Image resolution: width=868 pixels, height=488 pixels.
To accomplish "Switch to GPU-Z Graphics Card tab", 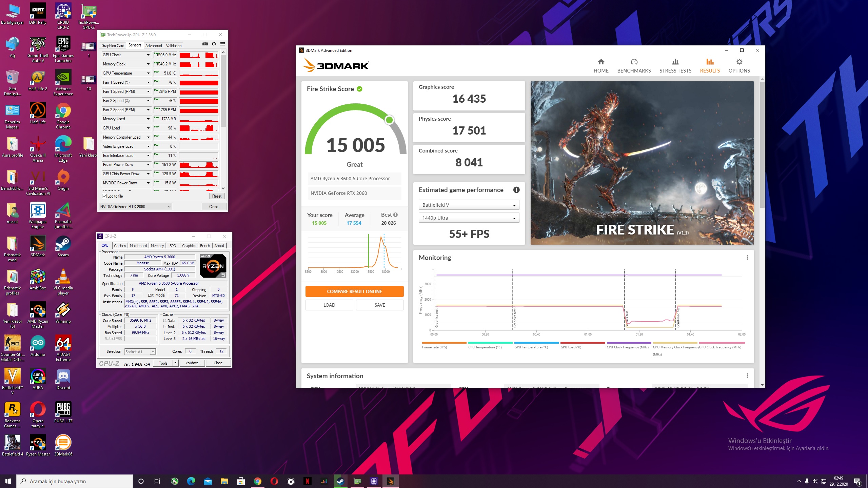I will click(x=113, y=46).
